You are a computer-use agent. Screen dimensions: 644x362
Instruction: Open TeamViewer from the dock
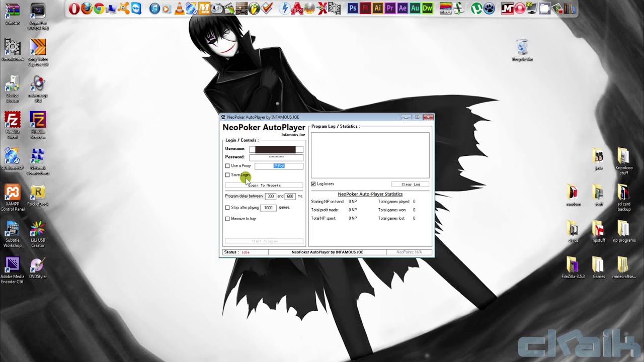[x=137, y=8]
